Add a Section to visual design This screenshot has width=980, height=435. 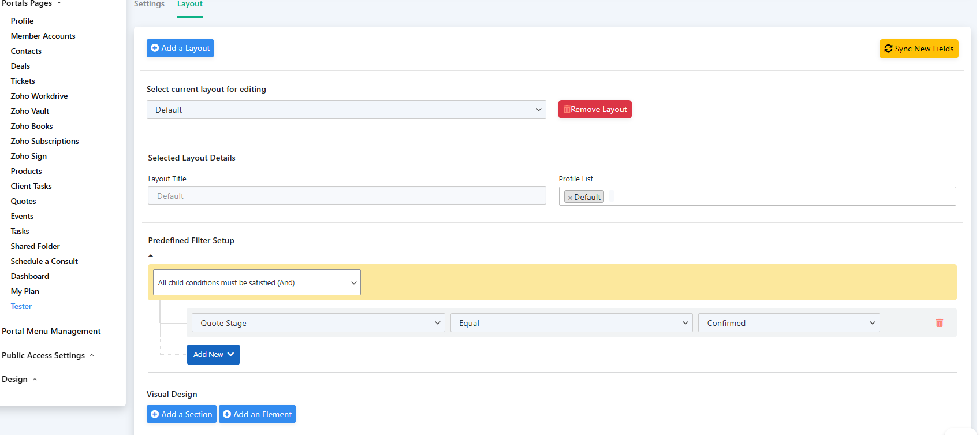pyautogui.click(x=181, y=414)
